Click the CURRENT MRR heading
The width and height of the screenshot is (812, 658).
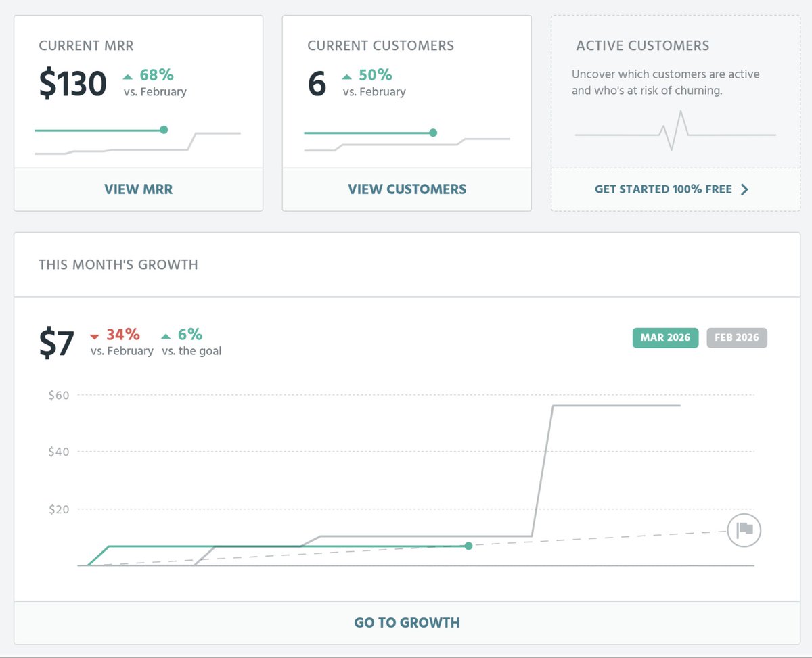tap(86, 46)
